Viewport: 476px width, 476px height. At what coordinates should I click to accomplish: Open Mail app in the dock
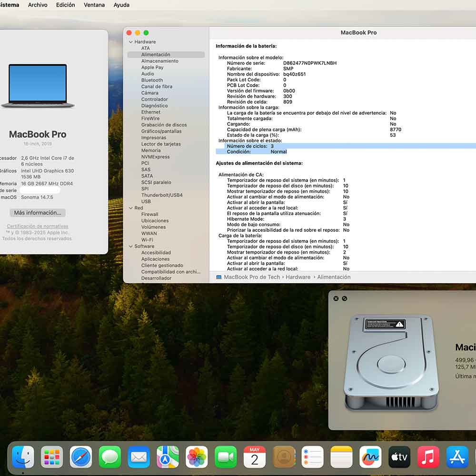(139, 457)
